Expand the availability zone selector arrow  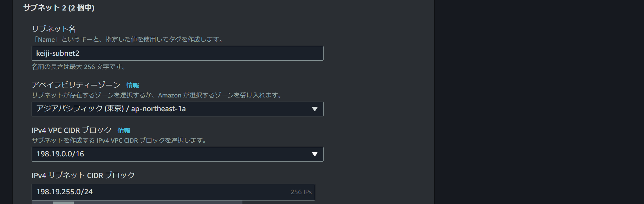315,109
